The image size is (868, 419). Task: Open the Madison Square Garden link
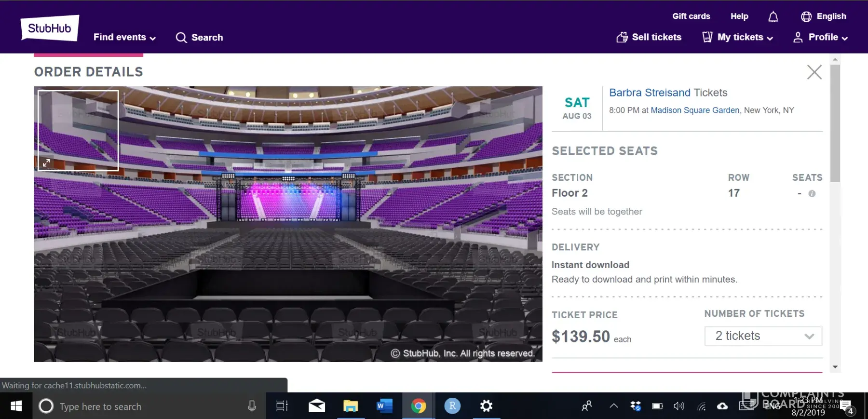point(695,110)
